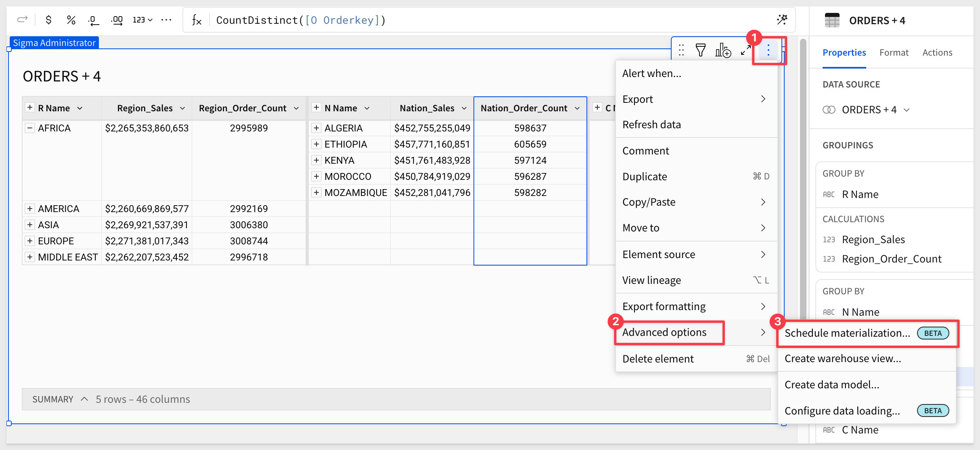Image resolution: width=980 pixels, height=450 pixels.
Task: Open Nation_Sales column dropdown arrow
Action: (x=464, y=108)
